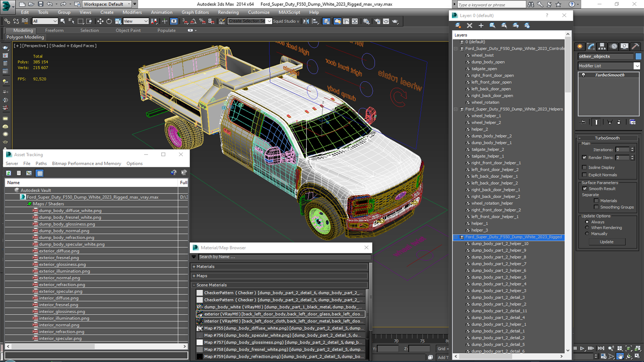This screenshot has height=362, width=644.
Task: Open the Display tab in command panel
Action: coord(624,46)
